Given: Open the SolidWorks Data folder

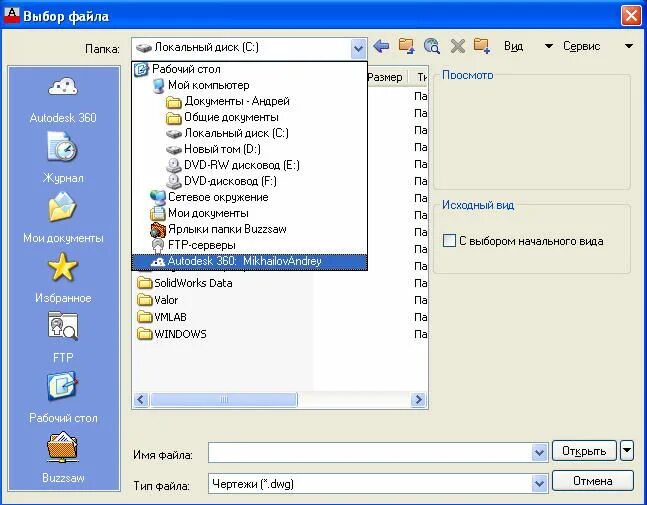Looking at the screenshot, I should click(185, 283).
